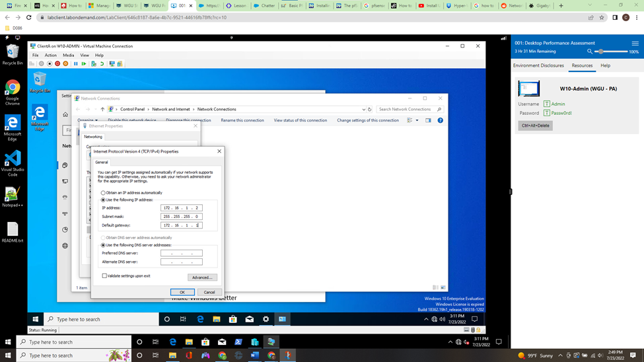
Task: Click the Enhanced Session icon in VM toolbar
Action: click(x=112, y=63)
